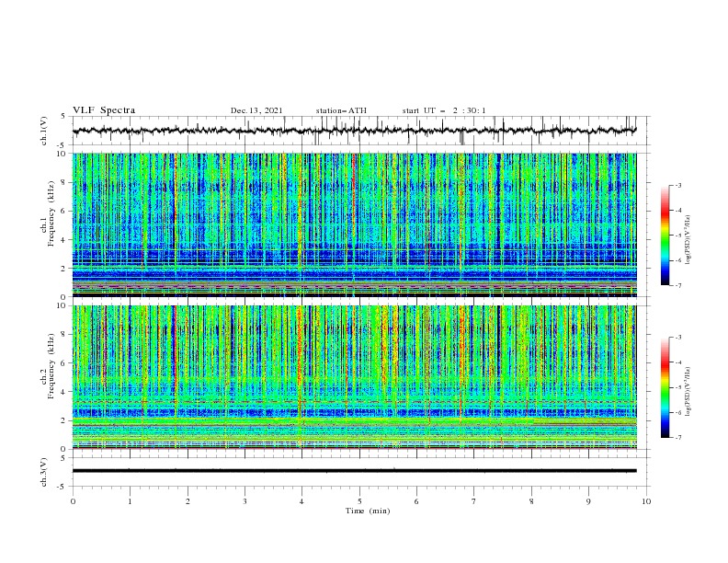Click the ch.2 spectrogram color scale bar
This screenshot has height=563, width=728.
click(665, 387)
